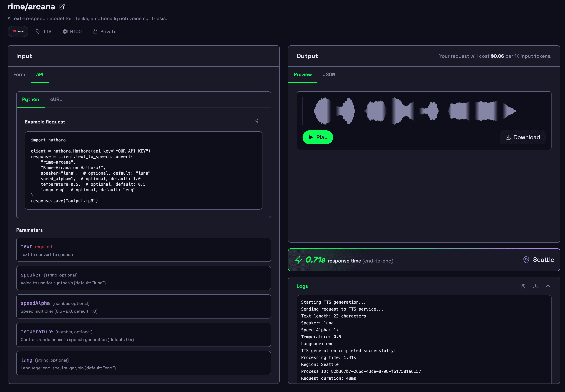
Task: Select the API input tab
Action: click(x=40, y=74)
